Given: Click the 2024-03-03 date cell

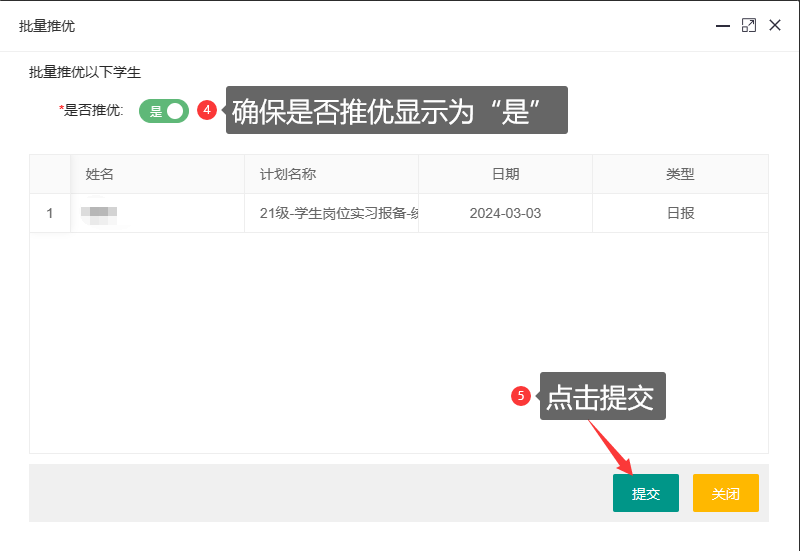Looking at the screenshot, I should (x=505, y=213).
